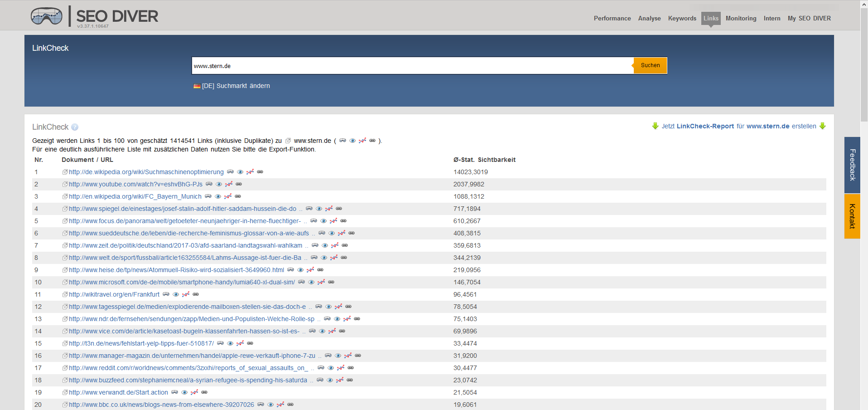Open the heise.de Atommuell-Risiko link
Viewport: 868px width, 410px height.
(x=176, y=270)
